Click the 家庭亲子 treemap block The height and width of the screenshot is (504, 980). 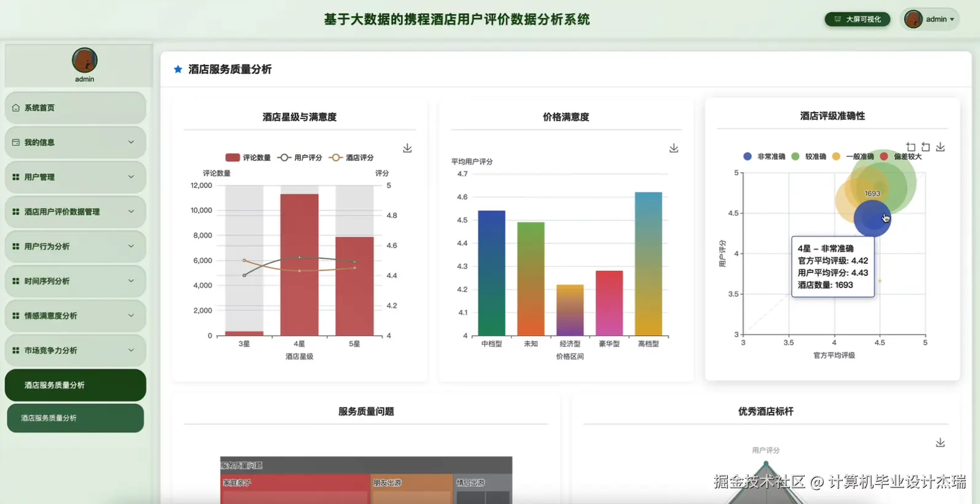tap(295, 489)
